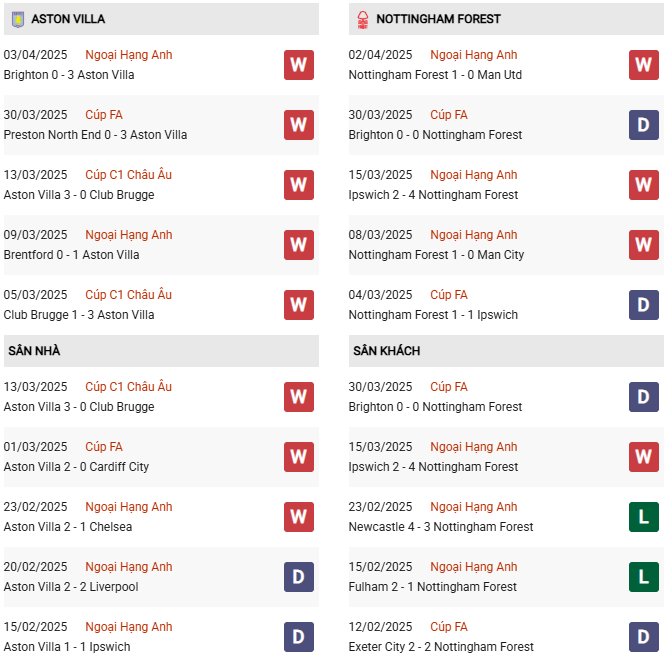This screenshot has width=666, height=662.
Task: Open Aston Villa 2-0 Cardiff City match
Action: 76,467
